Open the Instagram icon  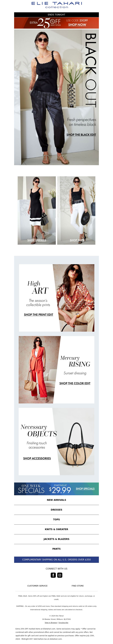60,575
